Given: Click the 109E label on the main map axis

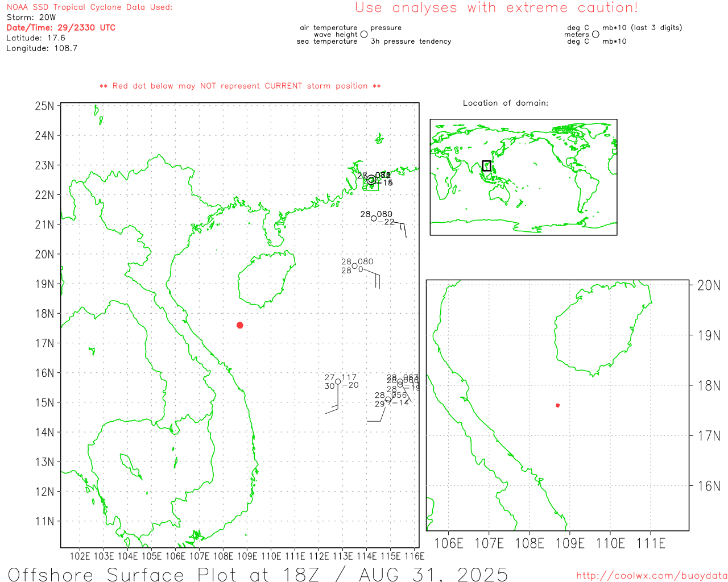Looking at the screenshot, I should (x=247, y=556).
